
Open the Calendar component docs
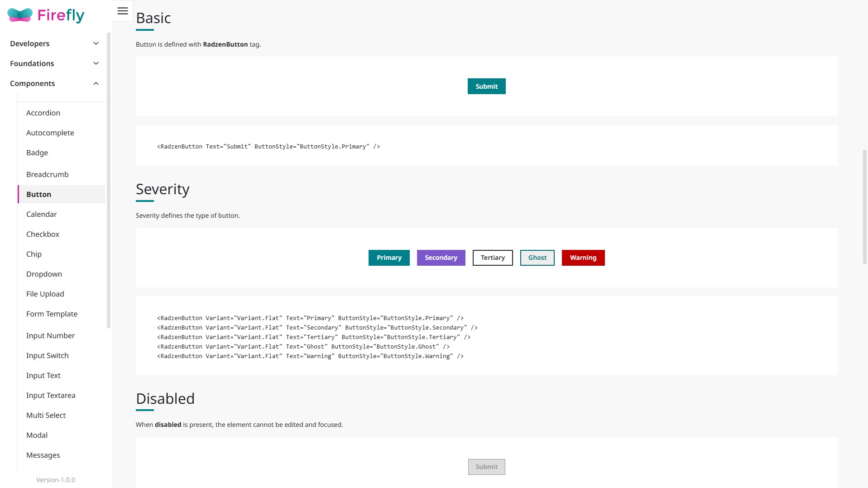[41, 214]
